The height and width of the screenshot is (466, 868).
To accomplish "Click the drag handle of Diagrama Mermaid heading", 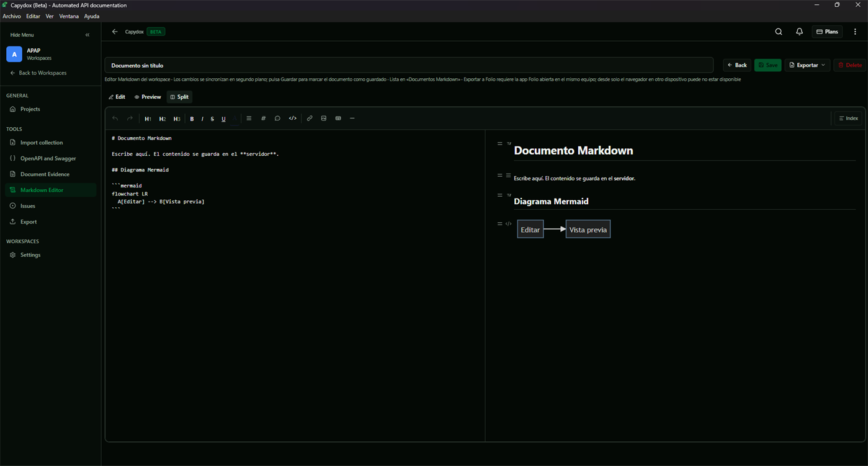I will [499, 195].
